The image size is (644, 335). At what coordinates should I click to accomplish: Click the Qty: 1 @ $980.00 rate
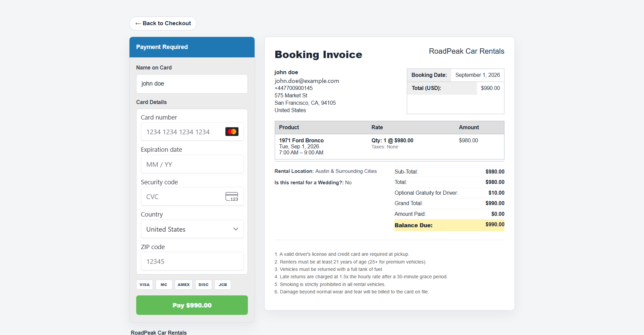tap(392, 140)
